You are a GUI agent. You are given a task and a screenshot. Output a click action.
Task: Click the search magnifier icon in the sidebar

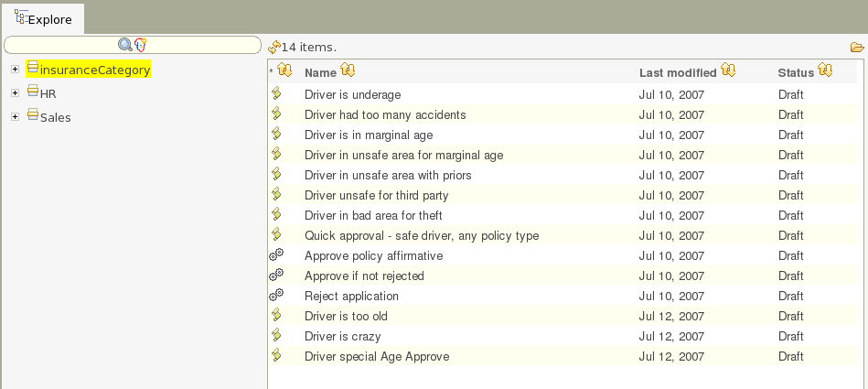coord(125,44)
